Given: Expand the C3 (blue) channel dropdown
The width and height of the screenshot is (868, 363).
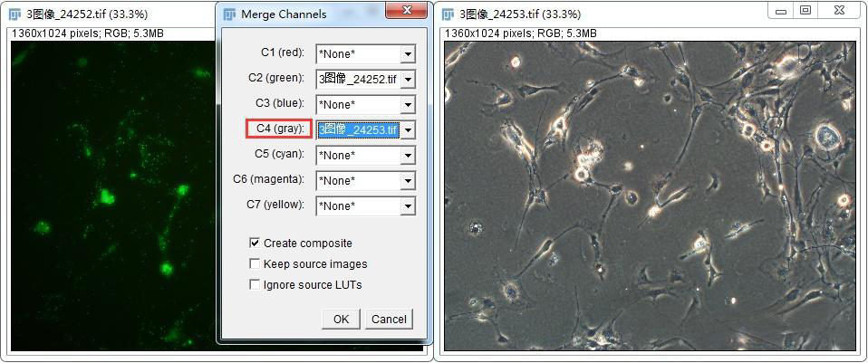Looking at the screenshot, I should [x=408, y=105].
